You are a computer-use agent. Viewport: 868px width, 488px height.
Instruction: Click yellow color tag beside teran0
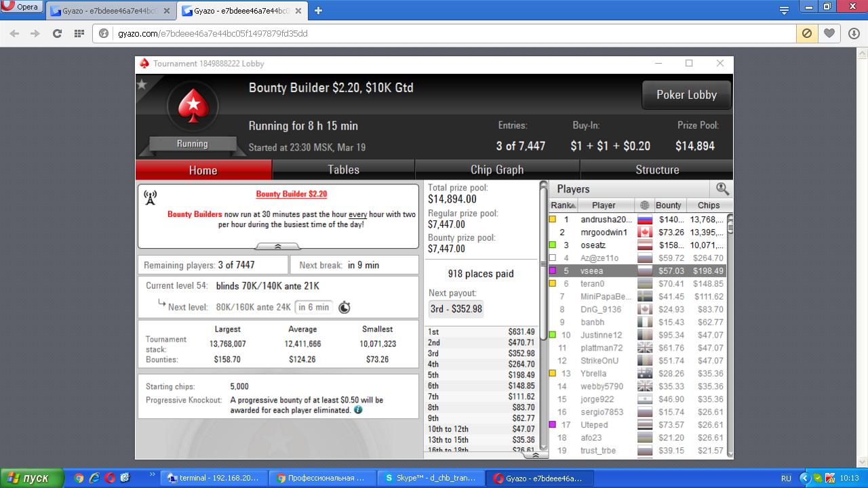pos(553,283)
